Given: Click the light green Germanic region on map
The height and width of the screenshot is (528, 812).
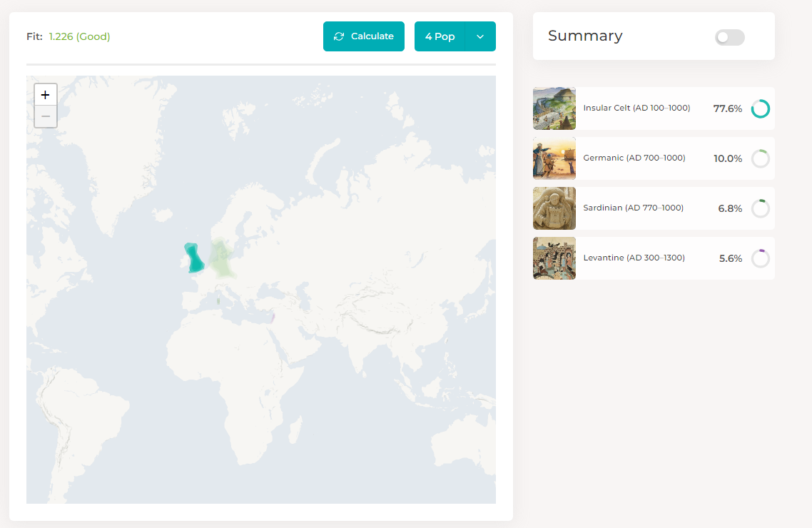Looking at the screenshot, I should tap(221, 258).
